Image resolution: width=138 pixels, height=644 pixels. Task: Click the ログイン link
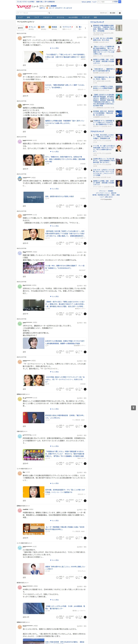pos(42,8)
